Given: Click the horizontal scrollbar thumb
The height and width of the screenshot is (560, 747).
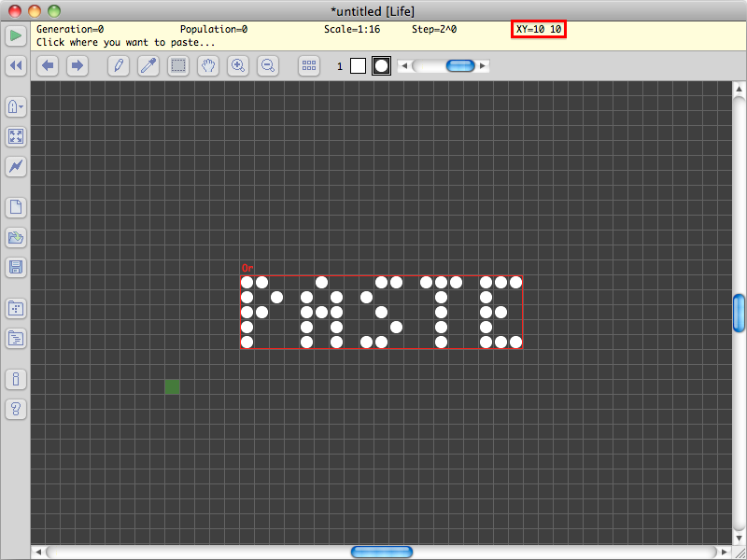Looking at the screenshot, I should coord(382,552).
